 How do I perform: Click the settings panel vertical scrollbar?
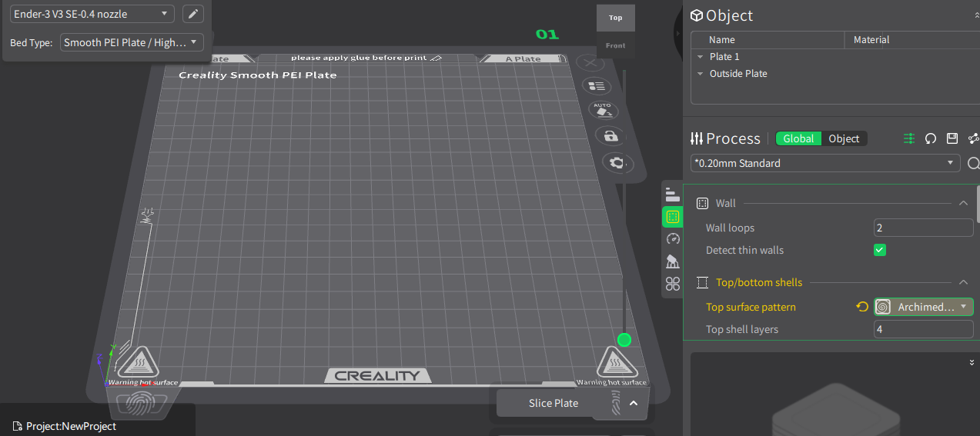click(x=978, y=204)
